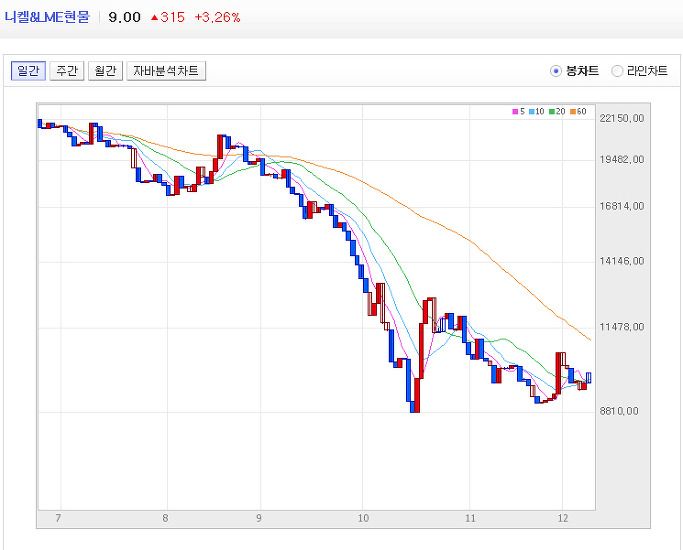
Task: Click the month 8 axis label
Action: [x=165, y=518]
